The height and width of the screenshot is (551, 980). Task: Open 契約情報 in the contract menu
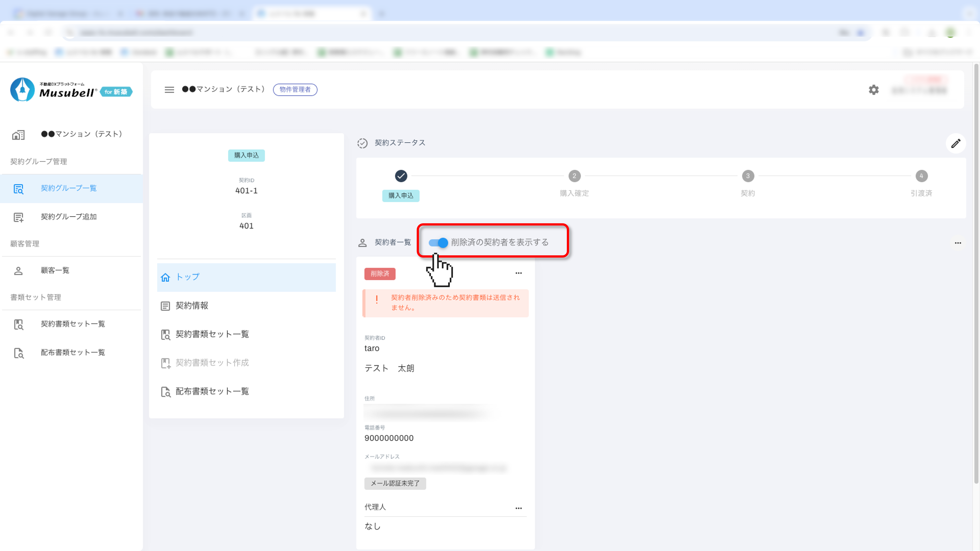click(x=192, y=306)
